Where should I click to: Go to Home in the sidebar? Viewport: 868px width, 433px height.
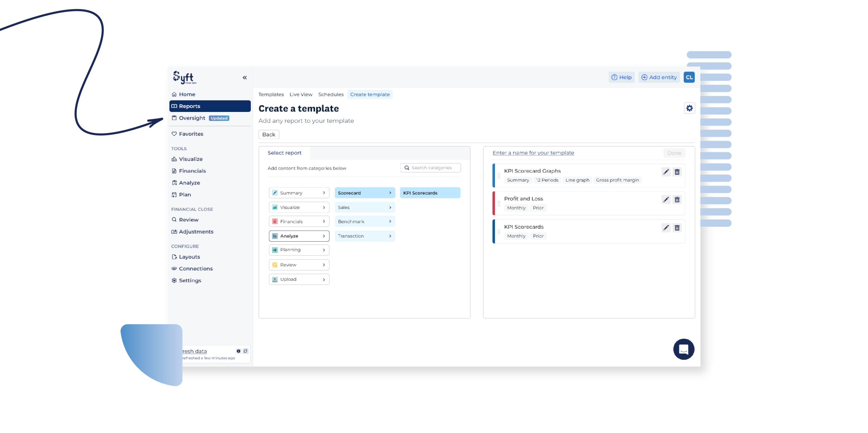[x=210, y=94]
